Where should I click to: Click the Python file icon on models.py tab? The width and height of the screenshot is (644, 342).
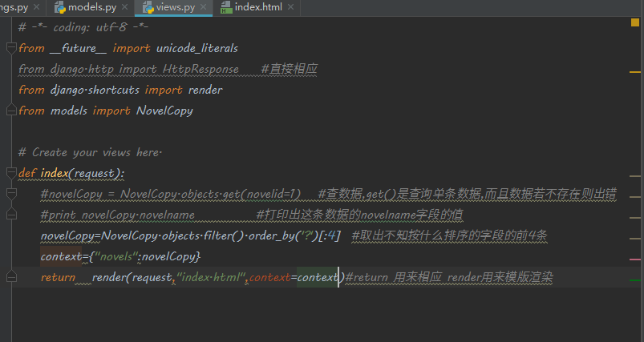pyautogui.click(x=60, y=7)
